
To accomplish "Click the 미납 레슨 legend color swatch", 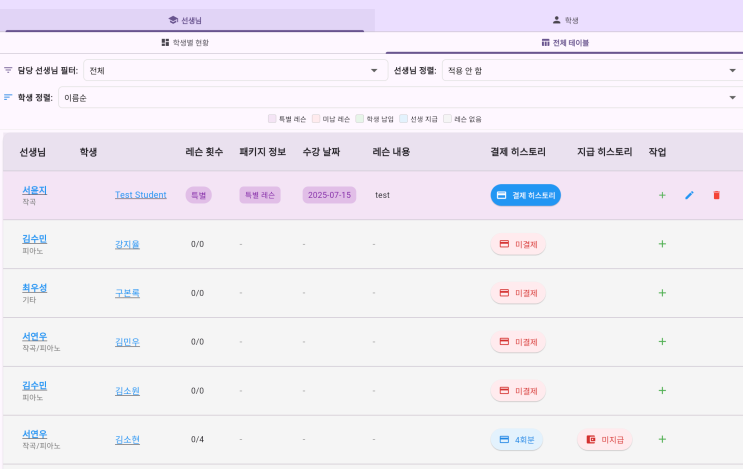I will [316, 118].
